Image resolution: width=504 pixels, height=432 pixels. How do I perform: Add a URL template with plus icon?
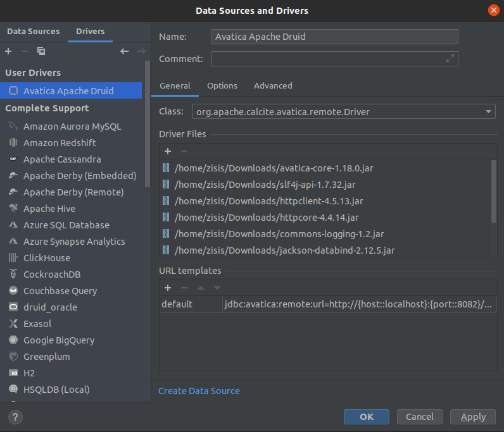pyautogui.click(x=168, y=288)
